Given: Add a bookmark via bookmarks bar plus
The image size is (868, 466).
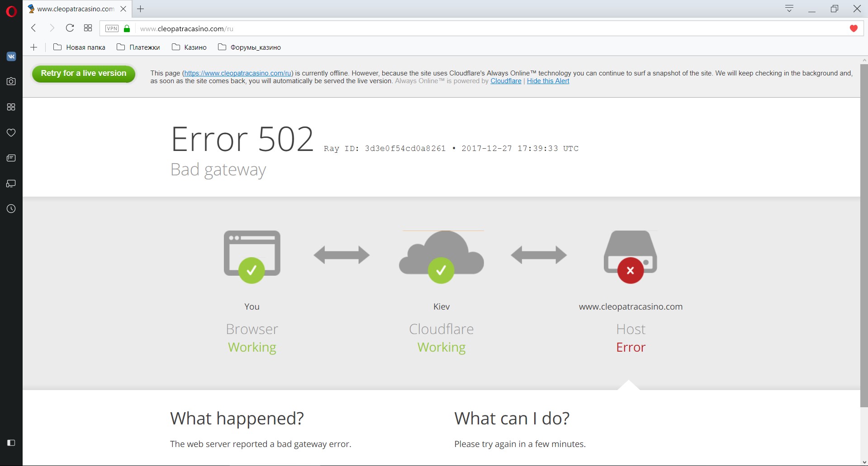Looking at the screenshot, I should (x=33, y=47).
